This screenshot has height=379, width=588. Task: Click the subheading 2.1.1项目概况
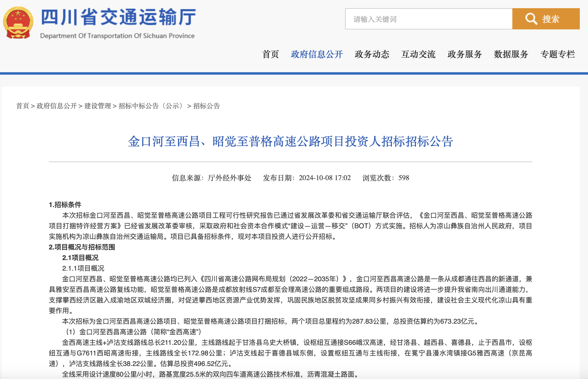(x=83, y=268)
